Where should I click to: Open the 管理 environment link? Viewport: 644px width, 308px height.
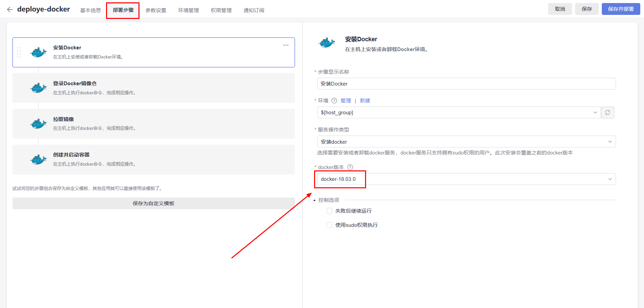(x=346, y=100)
